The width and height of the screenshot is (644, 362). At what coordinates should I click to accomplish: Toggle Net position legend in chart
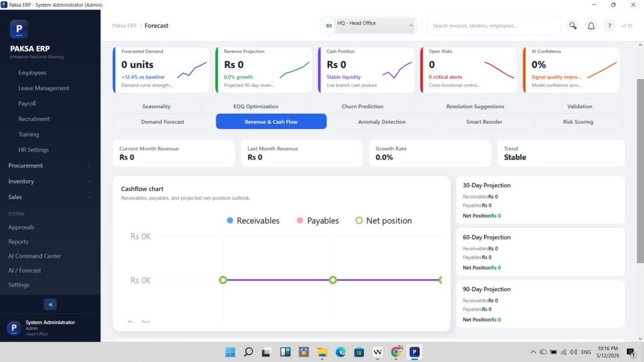(384, 221)
